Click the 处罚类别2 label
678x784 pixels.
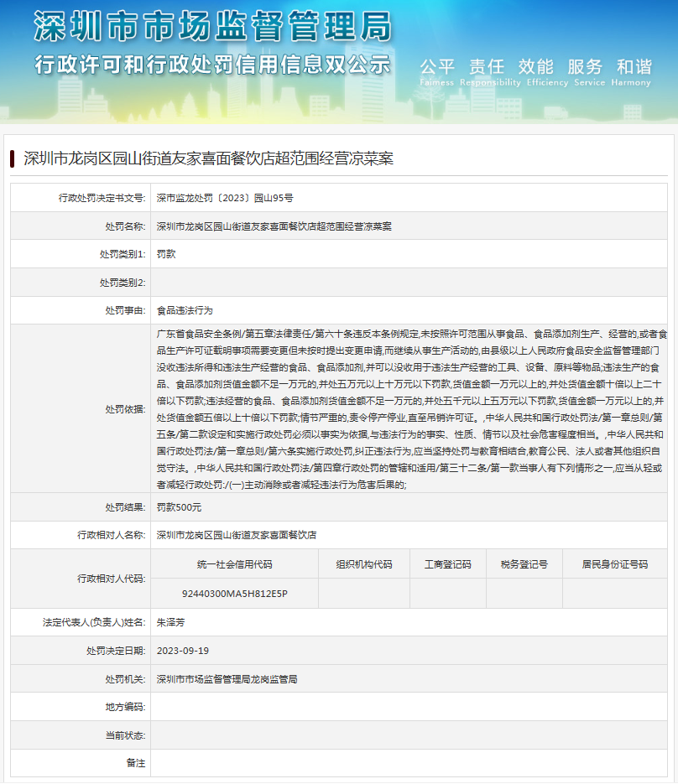(123, 283)
